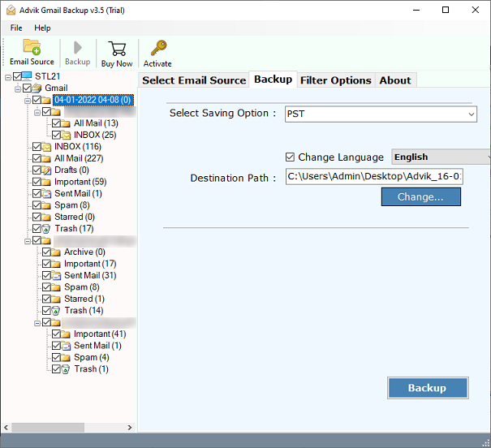Click the Important (41) folder icon
The image size is (491, 448).
tap(66, 334)
